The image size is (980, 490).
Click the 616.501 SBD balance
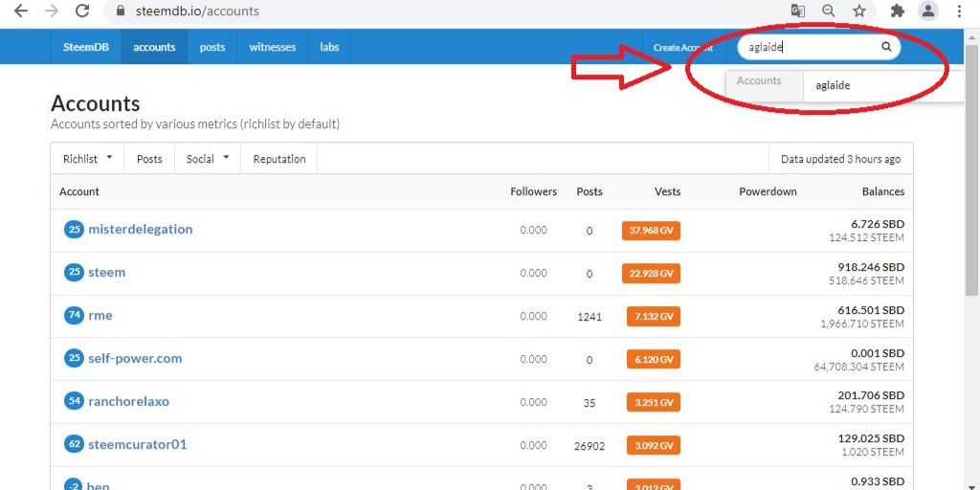click(x=871, y=310)
